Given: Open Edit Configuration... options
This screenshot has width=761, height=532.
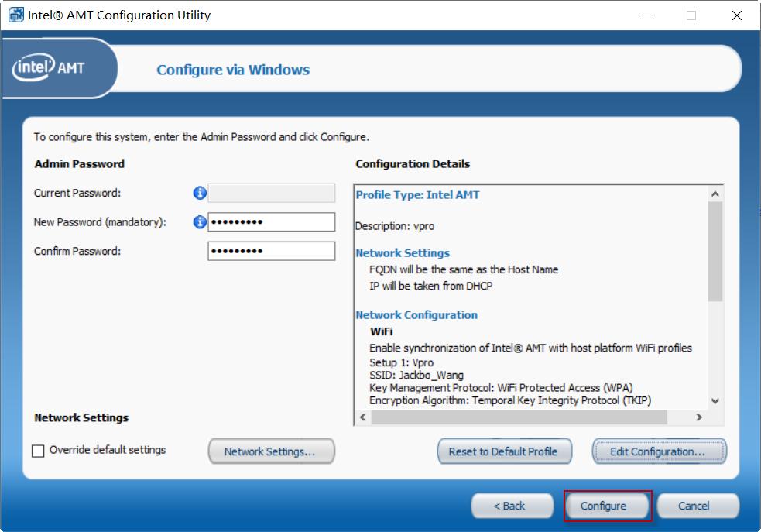Looking at the screenshot, I should pyautogui.click(x=659, y=451).
